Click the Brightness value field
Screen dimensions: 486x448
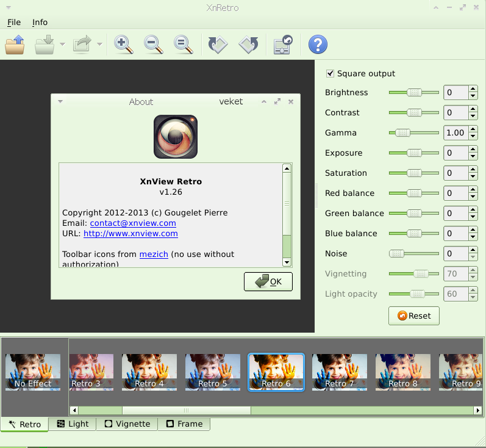[456, 92]
